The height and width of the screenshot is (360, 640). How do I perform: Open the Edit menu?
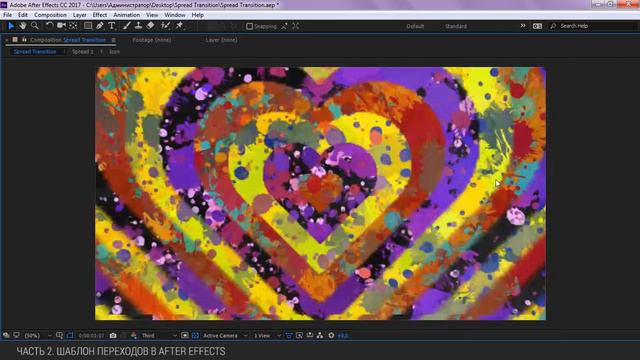click(23, 15)
